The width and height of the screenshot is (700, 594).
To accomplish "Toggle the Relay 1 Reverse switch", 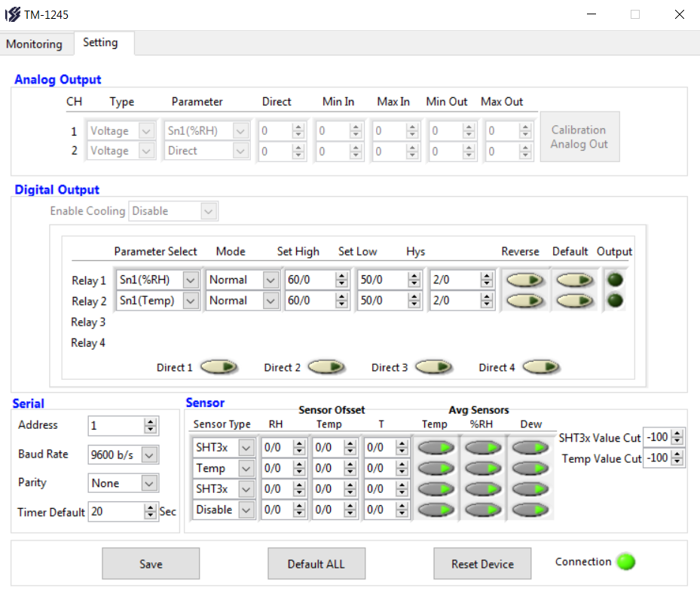I will [x=524, y=280].
